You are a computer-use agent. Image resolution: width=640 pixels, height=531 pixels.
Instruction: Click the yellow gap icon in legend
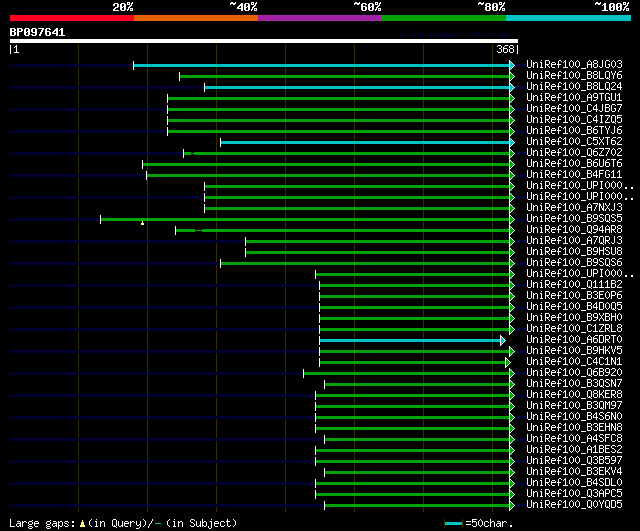82,524
